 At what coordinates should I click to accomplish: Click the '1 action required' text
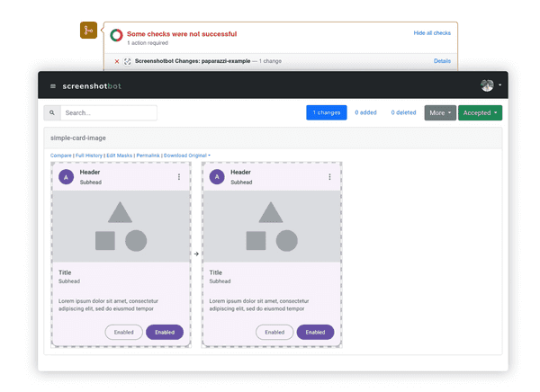click(148, 43)
